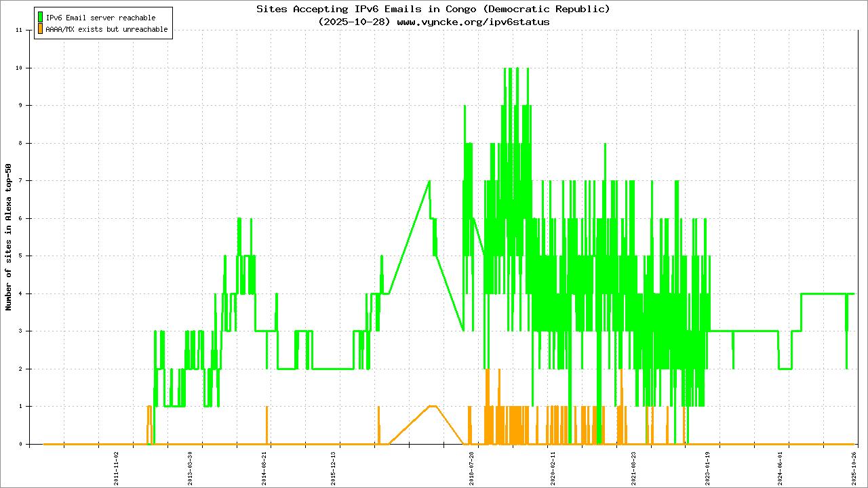The height and width of the screenshot is (488, 868).
Task: Click the y-axis tick label 11
Action: click(19, 30)
